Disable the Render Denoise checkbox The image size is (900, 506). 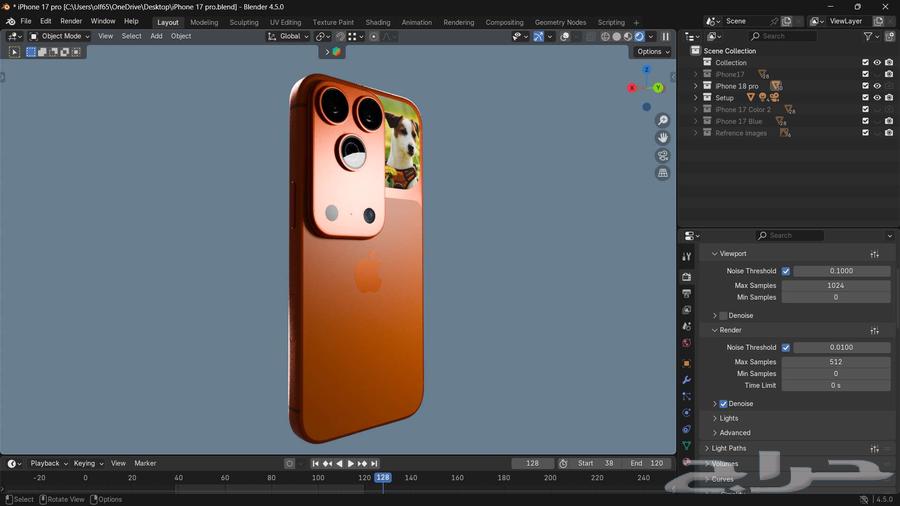tap(723, 404)
